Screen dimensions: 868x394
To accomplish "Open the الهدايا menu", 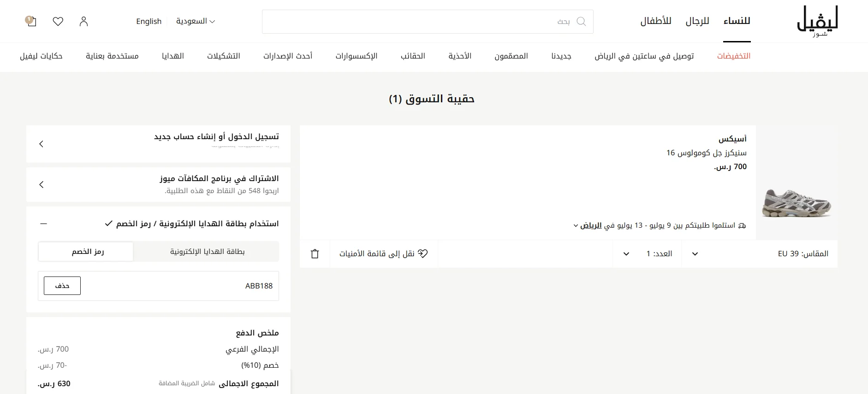I will [x=173, y=56].
